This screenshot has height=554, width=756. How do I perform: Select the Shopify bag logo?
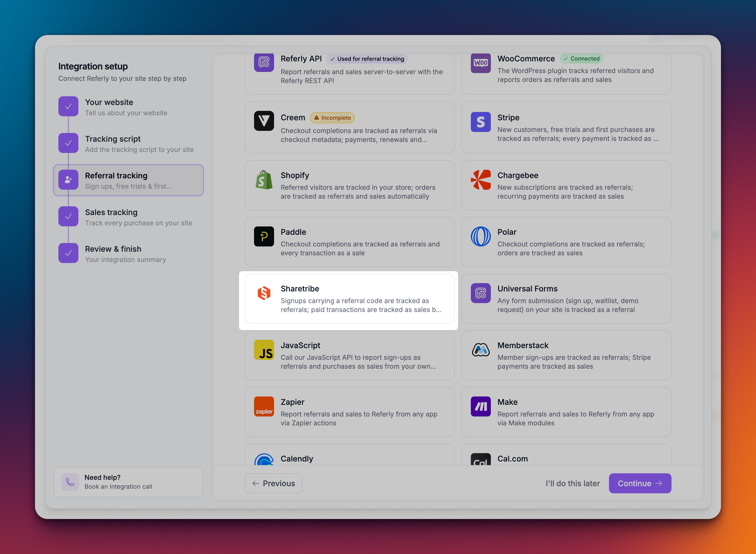point(264,179)
